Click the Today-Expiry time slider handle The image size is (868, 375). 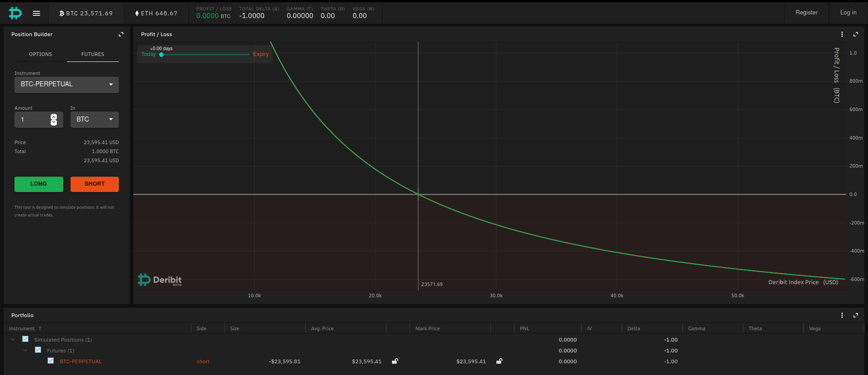[161, 55]
